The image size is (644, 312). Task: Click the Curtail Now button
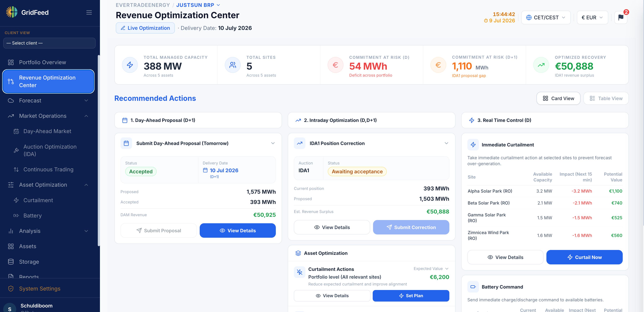[584, 257]
